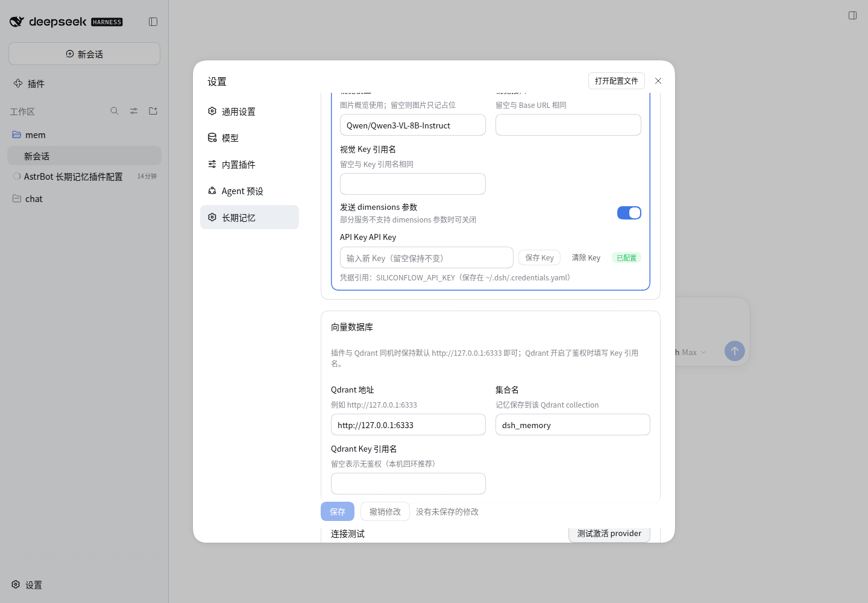Collapse the left sidebar panel icon
The image size is (868, 603).
click(x=153, y=22)
